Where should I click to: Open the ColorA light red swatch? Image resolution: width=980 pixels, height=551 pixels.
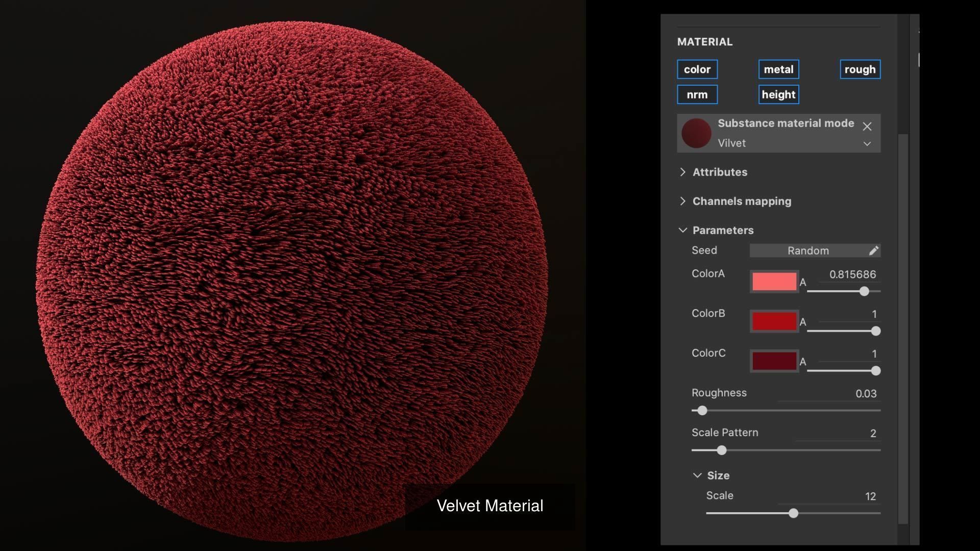pyautogui.click(x=774, y=282)
